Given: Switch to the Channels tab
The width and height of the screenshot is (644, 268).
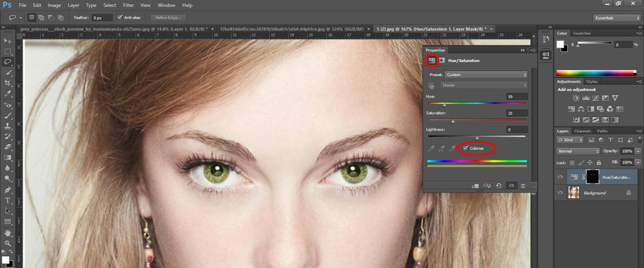Looking at the screenshot, I should (x=582, y=131).
